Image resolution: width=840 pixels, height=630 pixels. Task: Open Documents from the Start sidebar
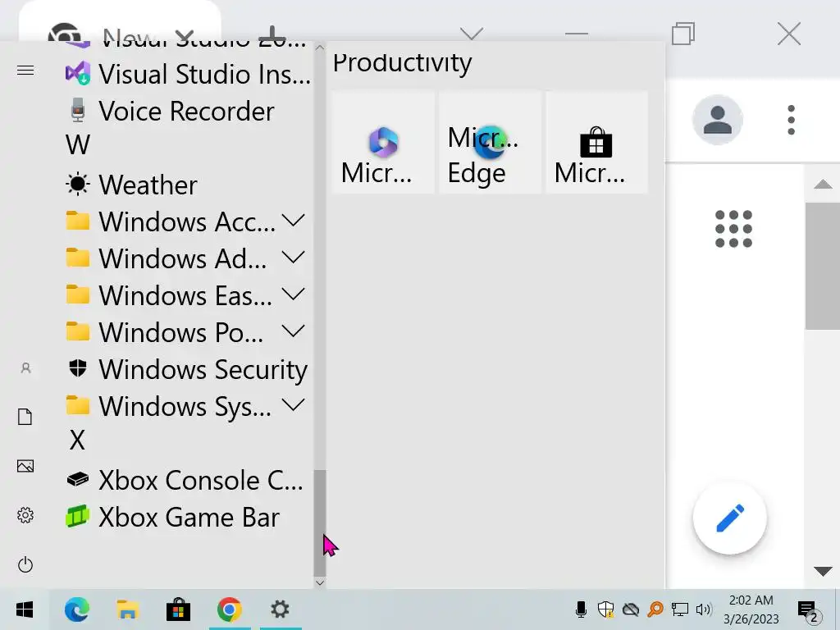pos(25,417)
